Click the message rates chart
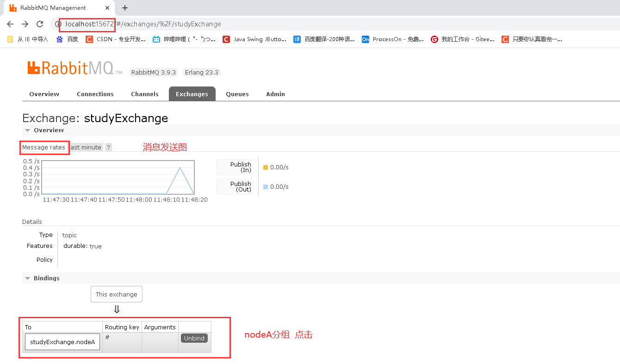 pos(118,177)
